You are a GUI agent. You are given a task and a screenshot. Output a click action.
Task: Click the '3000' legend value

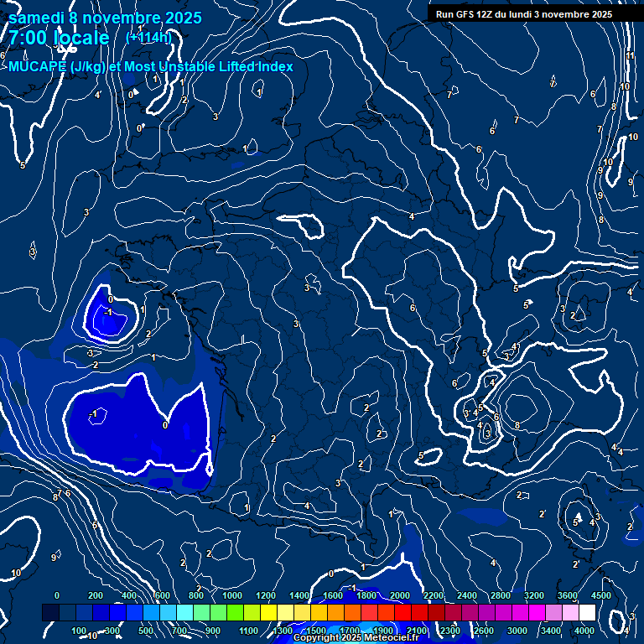(517, 631)
